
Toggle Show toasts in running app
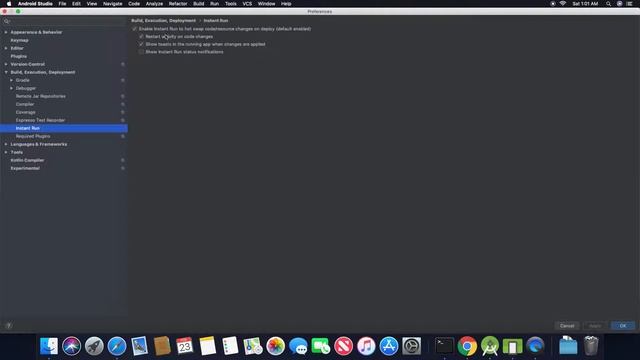[x=141, y=44]
